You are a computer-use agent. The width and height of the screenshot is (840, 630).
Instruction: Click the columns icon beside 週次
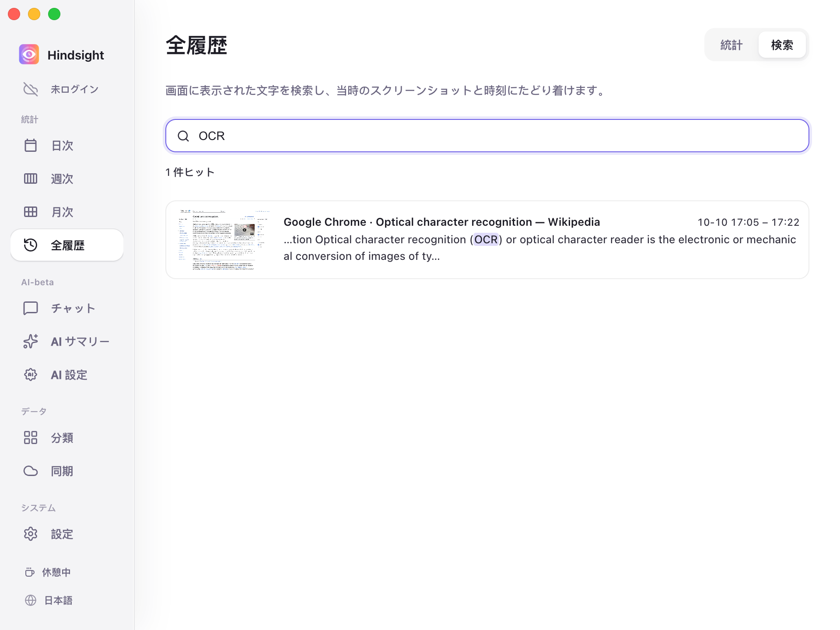[x=31, y=178]
